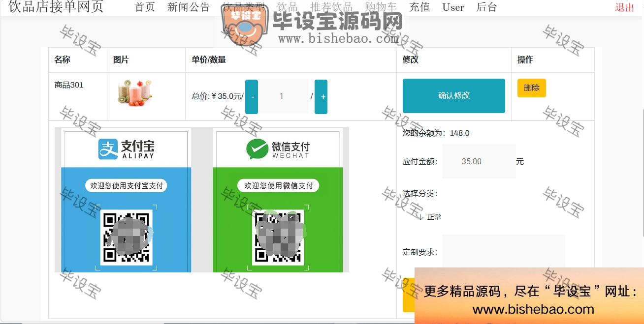Viewport: 644px width, 324px height.
Task: Click the 应付金额 field showing 35.00
Action: [479, 161]
